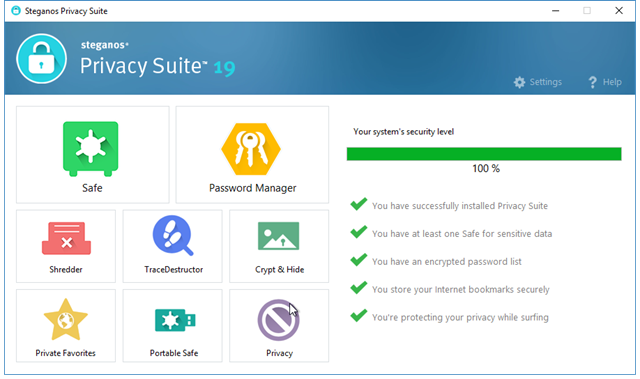Click the Settings gear icon

tap(519, 82)
